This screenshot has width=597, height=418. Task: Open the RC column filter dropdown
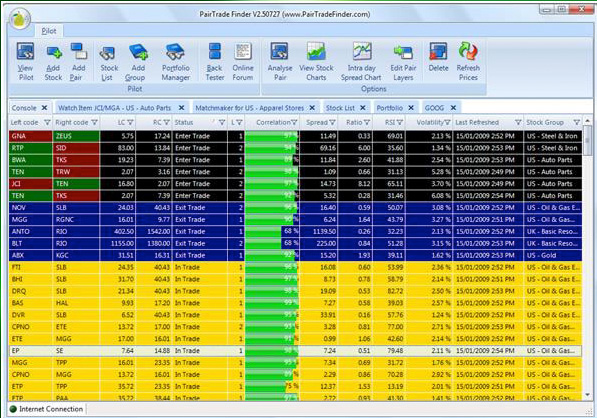[x=166, y=123]
